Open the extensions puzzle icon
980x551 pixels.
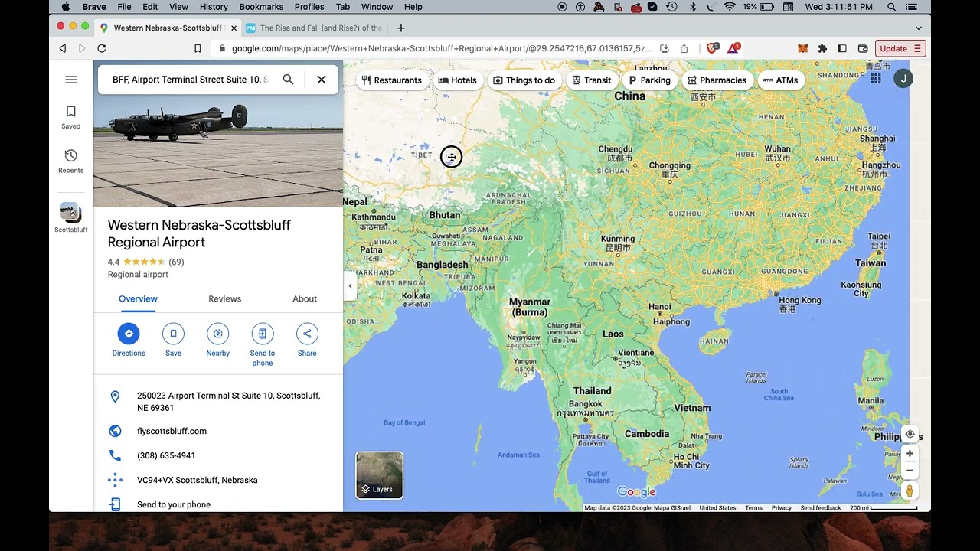tap(822, 48)
